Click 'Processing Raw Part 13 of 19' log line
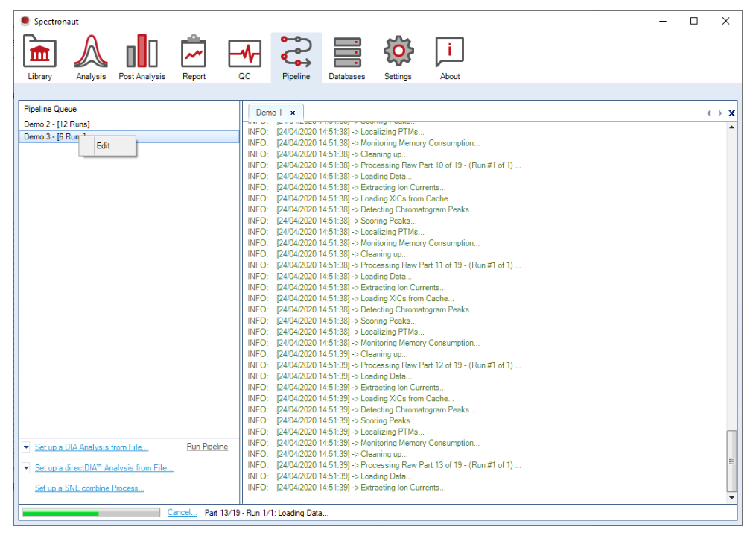The height and width of the screenshot is (536, 756). tap(384, 465)
